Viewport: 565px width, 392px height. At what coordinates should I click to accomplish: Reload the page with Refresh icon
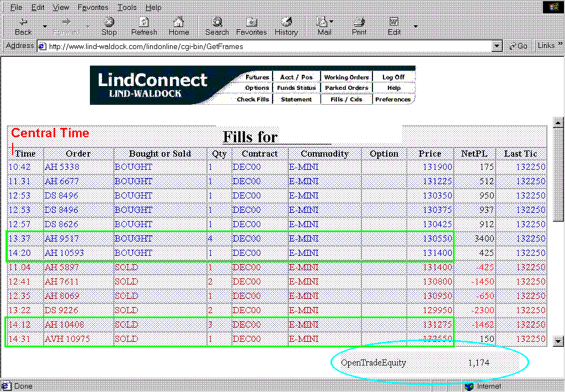[x=144, y=26]
